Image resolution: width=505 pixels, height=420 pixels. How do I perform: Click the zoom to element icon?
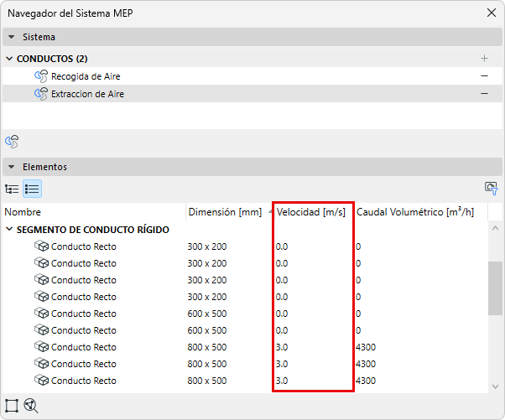pos(31,406)
